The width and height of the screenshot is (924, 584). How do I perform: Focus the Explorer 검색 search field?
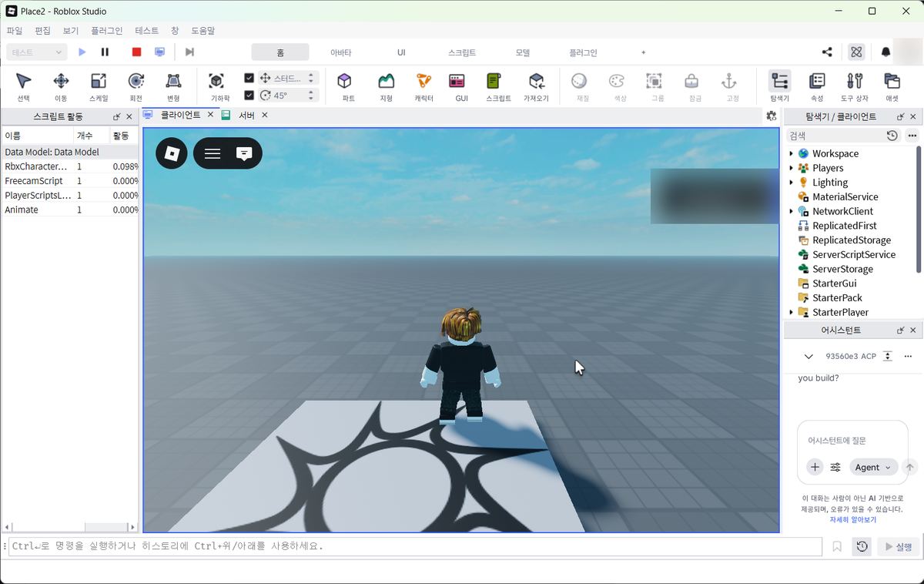click(x=836, y=136)
